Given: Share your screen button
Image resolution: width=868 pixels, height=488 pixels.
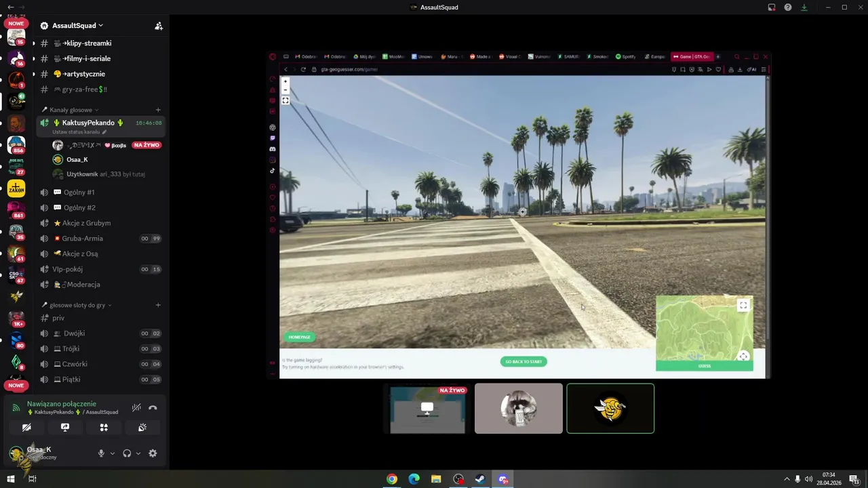Looking at the screenshot, I should 65,428.
